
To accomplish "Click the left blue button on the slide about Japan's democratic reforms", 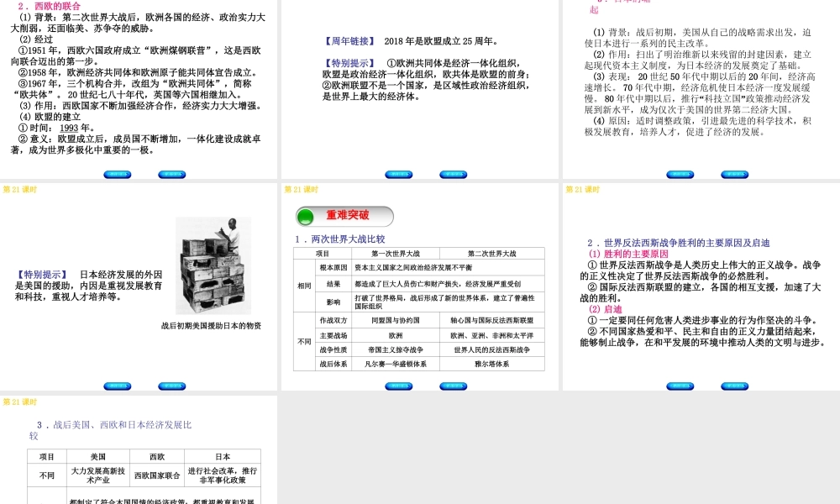I will [680, 175].
